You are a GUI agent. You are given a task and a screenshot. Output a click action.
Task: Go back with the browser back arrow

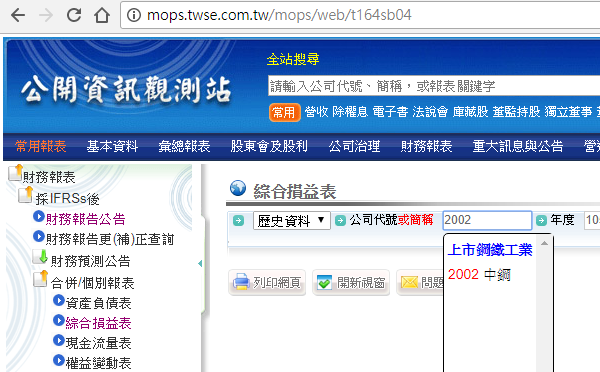18,15
